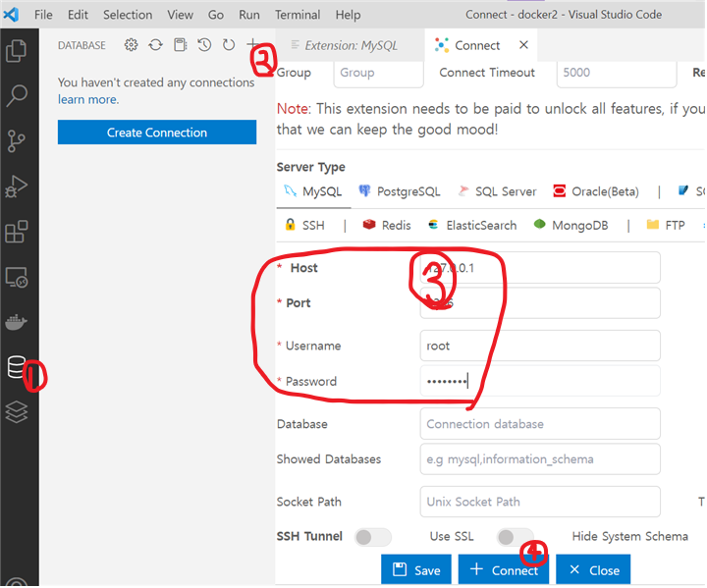
Task: Switch to Extension: MySQL tab
Action: [351, 45]
